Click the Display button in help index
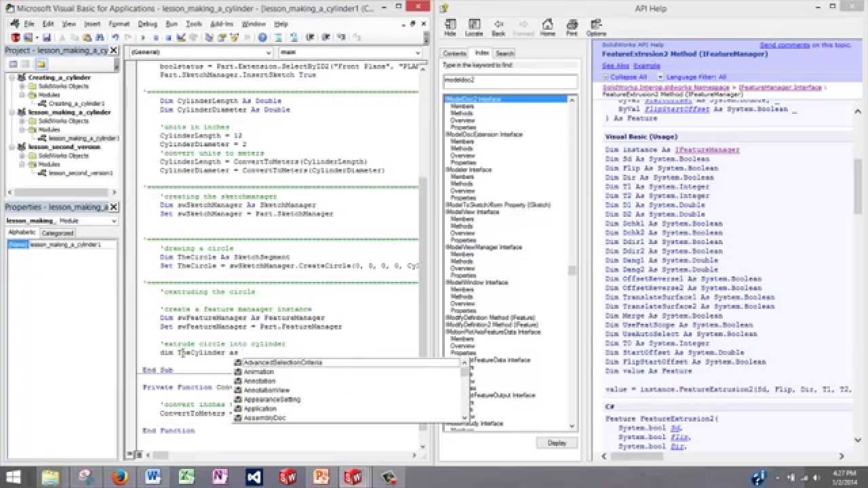Screen dimensions: 868x488 [556, 443]
